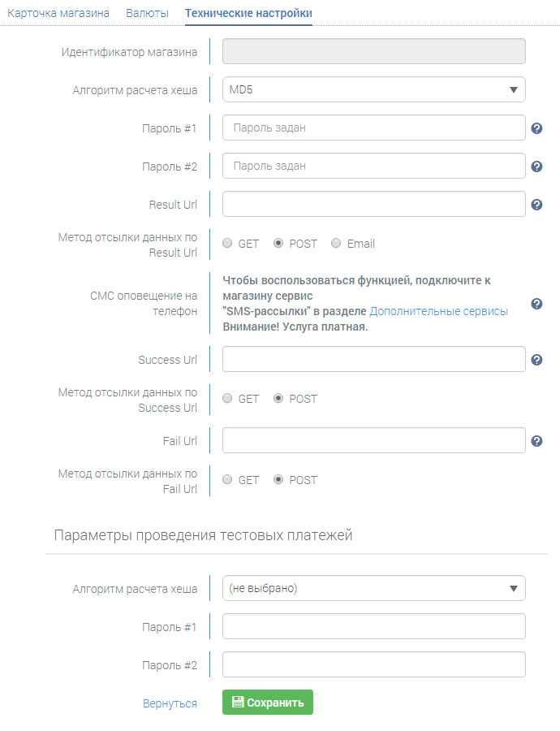Click help icon beside Result Url field

point(536,205)
